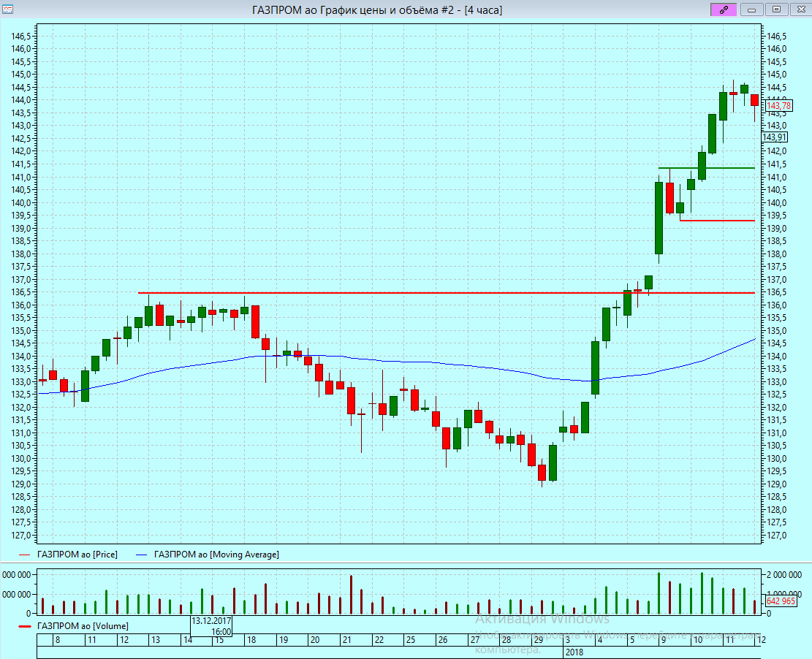Click the pink chain link icon button
The width and height of the screenshot is (812, 659).
click(x=724, y=9)
